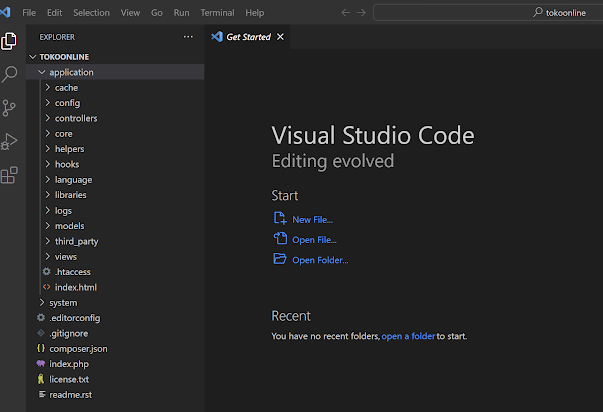Open the Run and Debug view
Viewport: 603px width, 412px height.
click(9, 142)
